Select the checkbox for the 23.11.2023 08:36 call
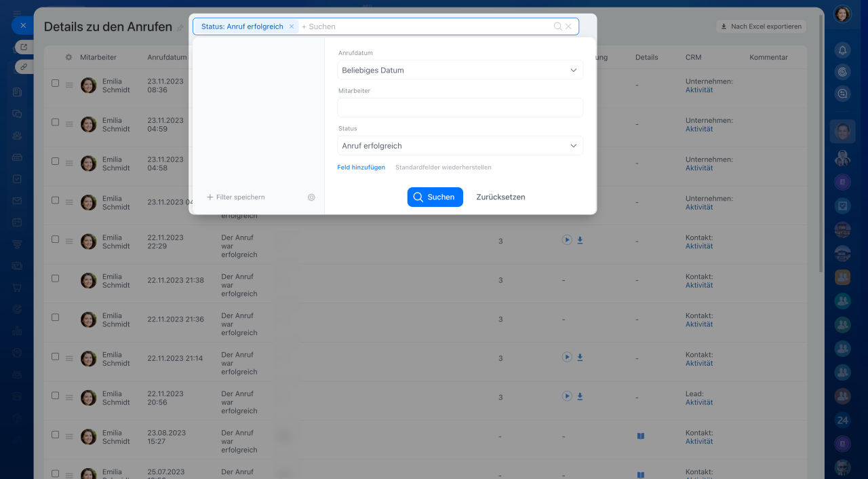Screen dimensions: 868x479 (x=56, y=83)
